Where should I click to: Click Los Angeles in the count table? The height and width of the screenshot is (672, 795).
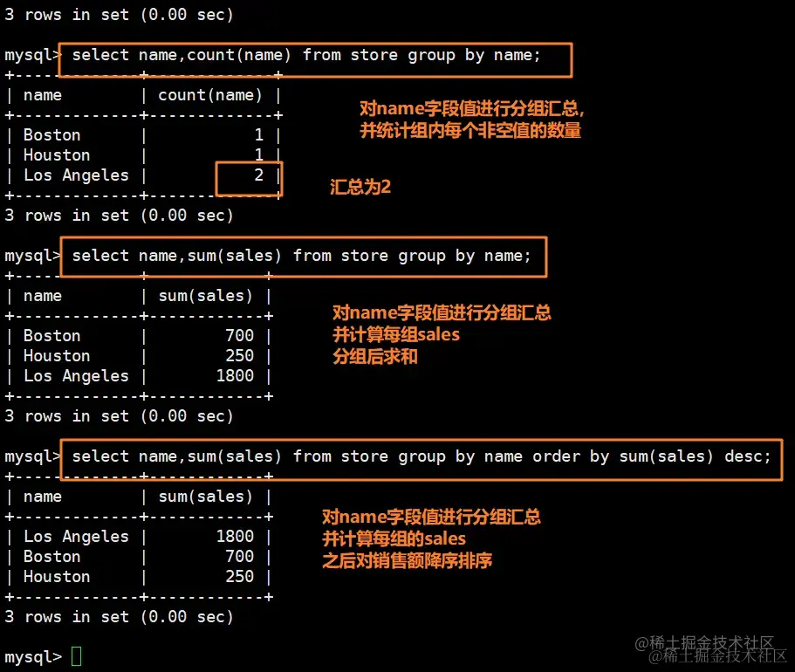(76, 175)
